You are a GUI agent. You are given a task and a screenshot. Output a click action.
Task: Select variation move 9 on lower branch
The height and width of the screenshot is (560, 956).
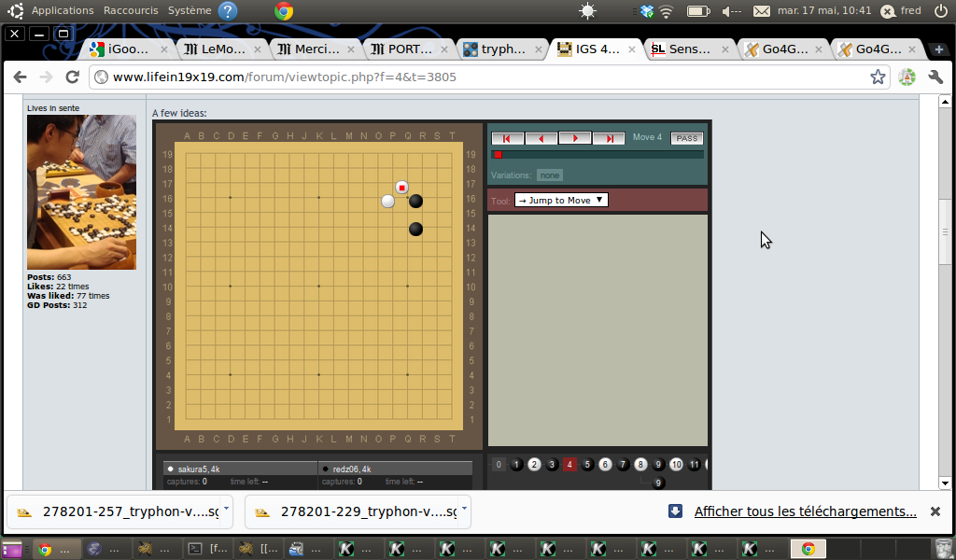pos(658,483)
